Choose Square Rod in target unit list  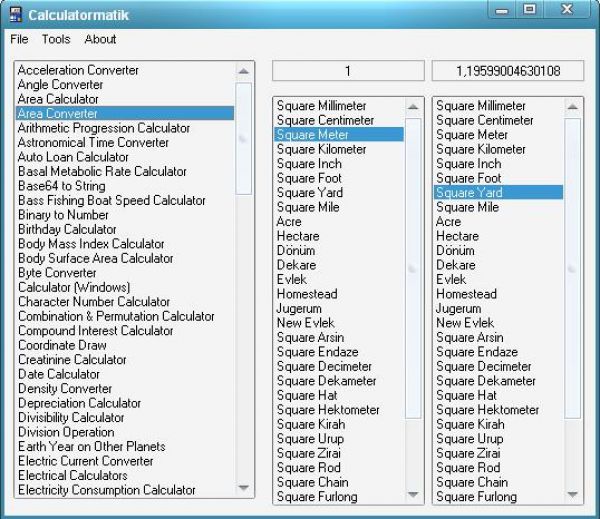[x=499, y=468]
